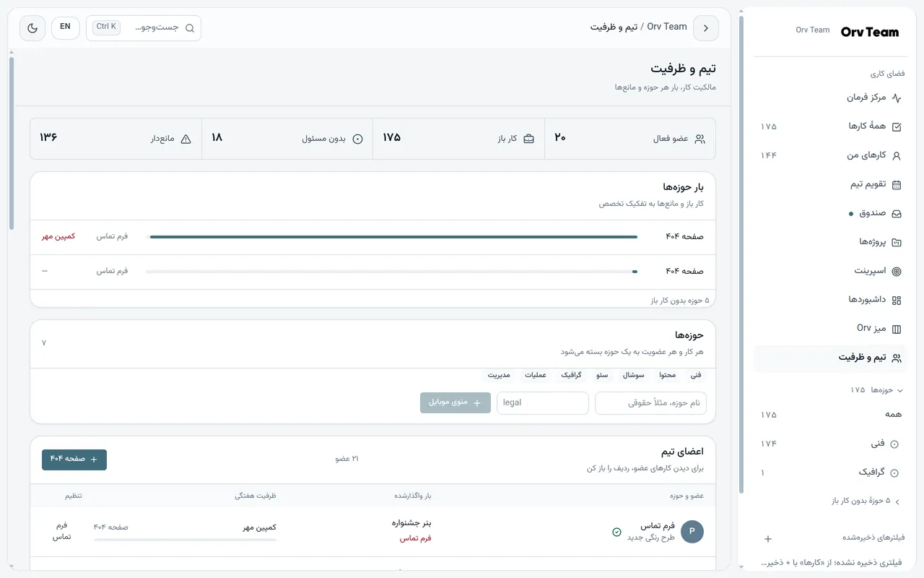Switch language with EN button
Image resolution: width=924 pixels, height=578 pixels.
(66, 27)
